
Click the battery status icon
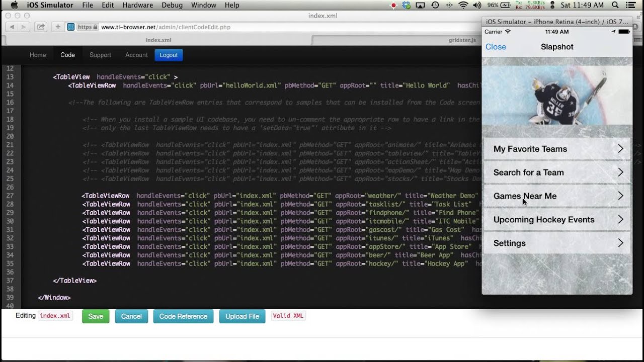pos(505,5)
